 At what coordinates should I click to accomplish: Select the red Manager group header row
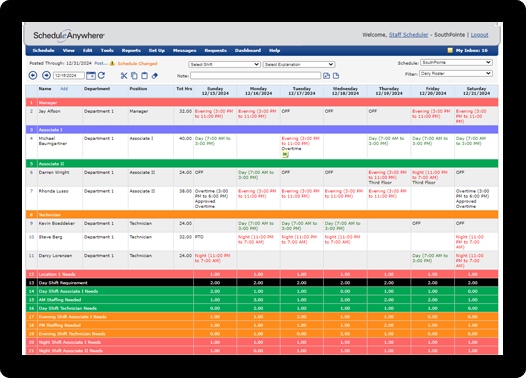click(262, 103)
